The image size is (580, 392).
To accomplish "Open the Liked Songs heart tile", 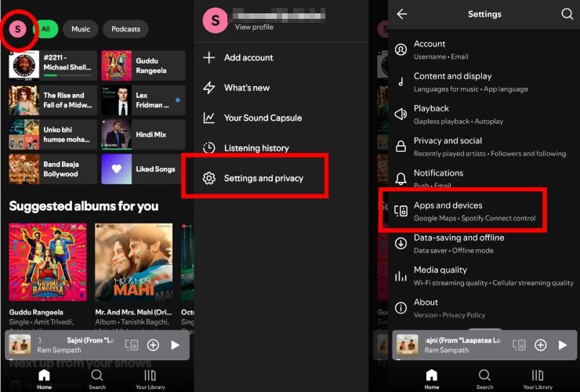I will (143, 169).
